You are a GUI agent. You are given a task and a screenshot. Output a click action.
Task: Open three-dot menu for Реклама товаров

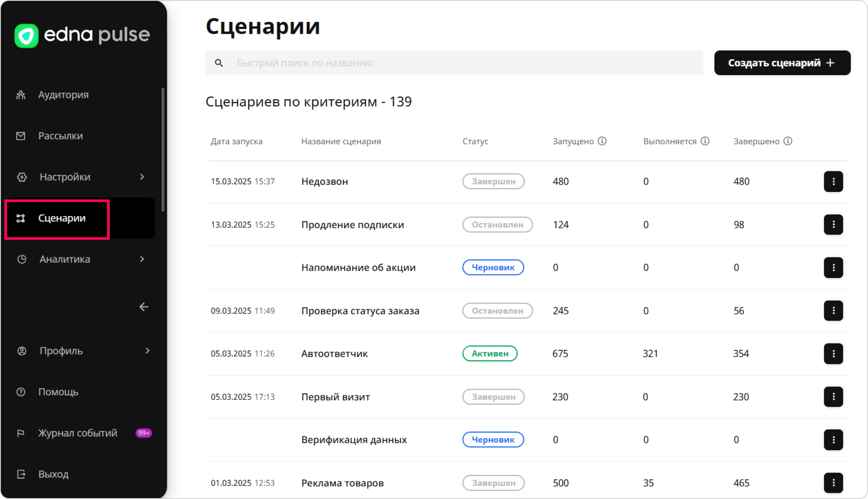pyautogui.click(x=833, y=483)
